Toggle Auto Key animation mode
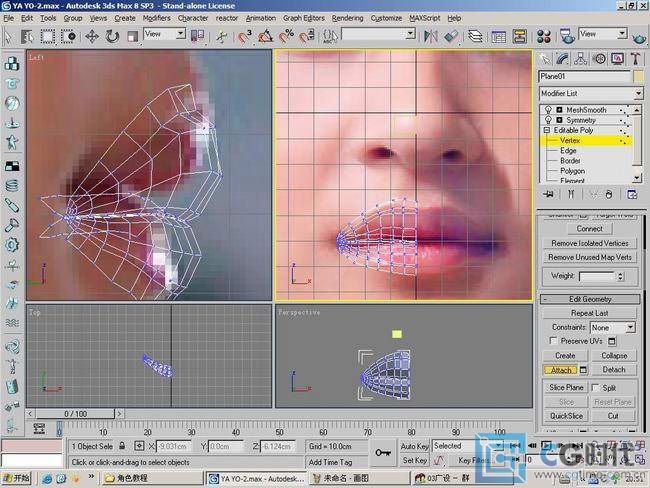The width and height of the screenshot is (650, 488). [x=414, y=446]
